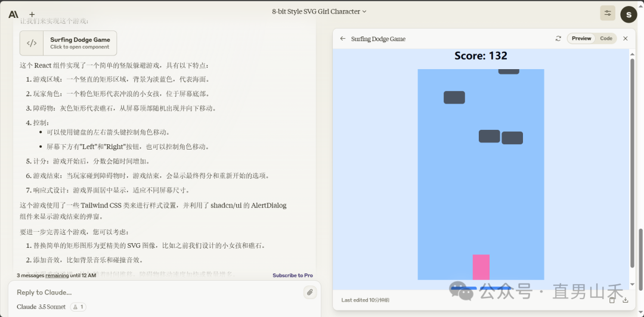Copy artifact contents with clipboard icon
Screen dimensions: 644x317
click(612, 300)
